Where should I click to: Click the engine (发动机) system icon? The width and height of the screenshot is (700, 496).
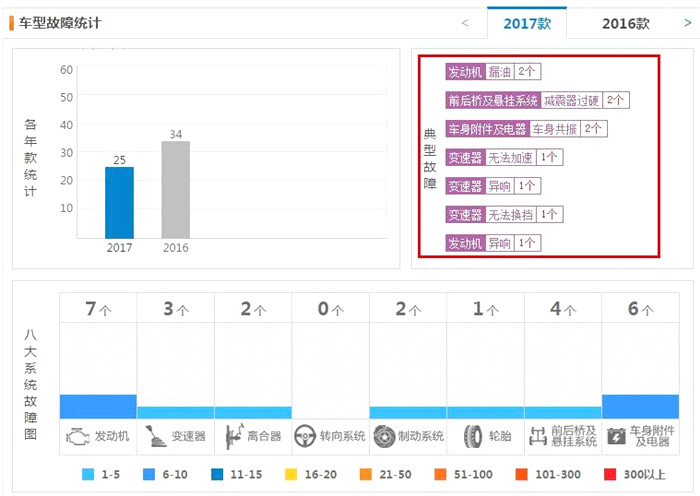tap(76, 436)
